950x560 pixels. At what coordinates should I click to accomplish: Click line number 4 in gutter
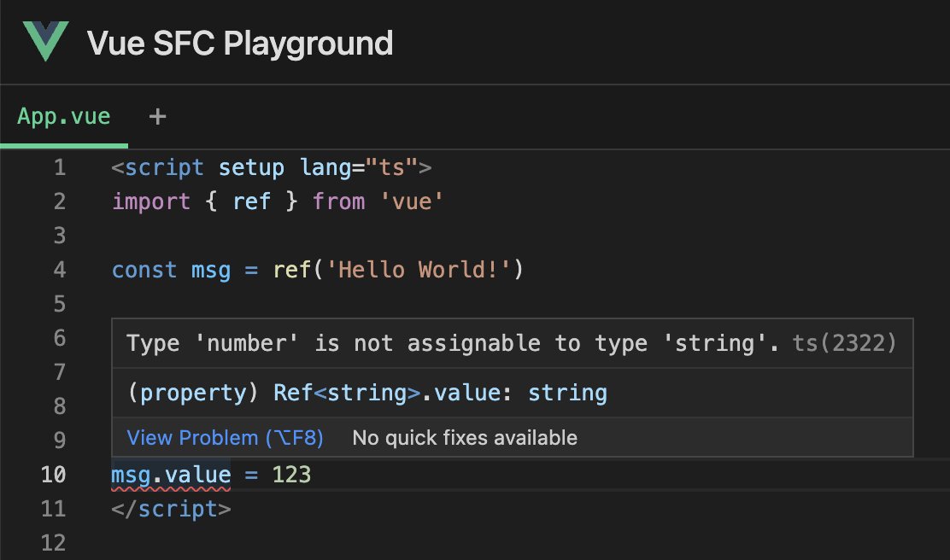pyautogui.click(x=60, y=270)
